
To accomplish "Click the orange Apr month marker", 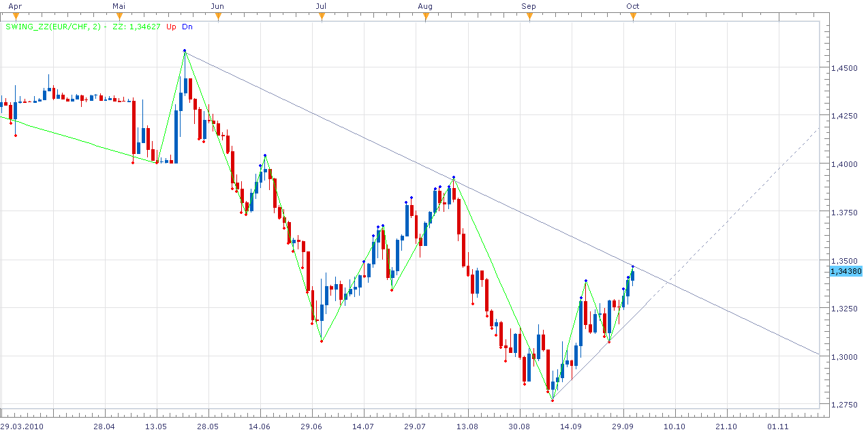I will (14, 18).
